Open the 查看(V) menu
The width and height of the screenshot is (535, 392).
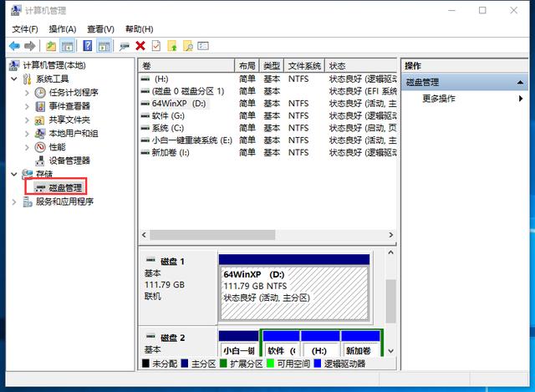pos(100,29)
